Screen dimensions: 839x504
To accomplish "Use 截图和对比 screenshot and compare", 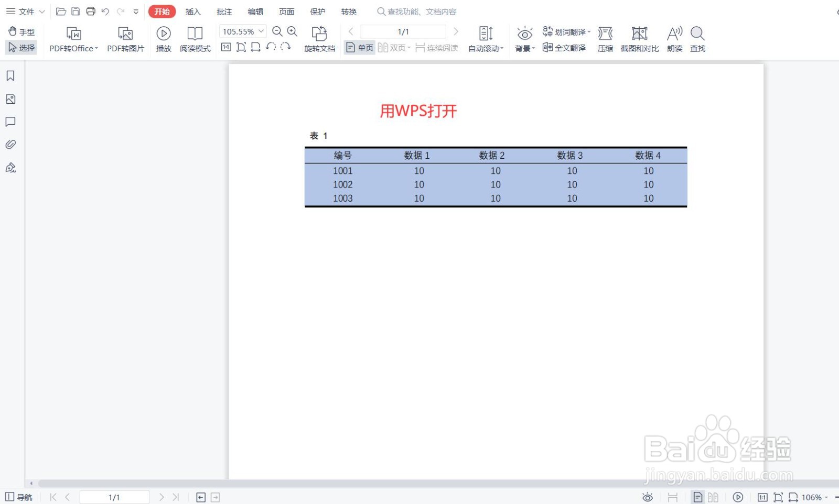I will click(x=639, y=38).
